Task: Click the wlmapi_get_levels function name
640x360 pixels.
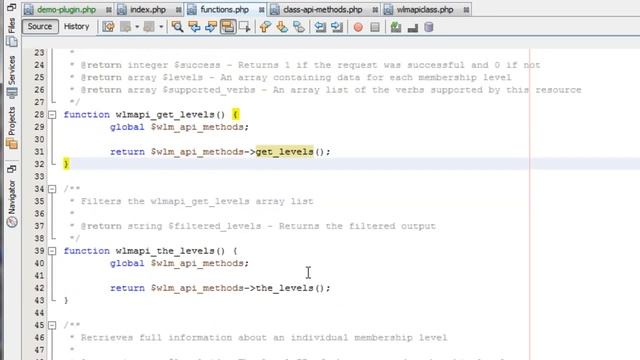Action: coord(165,115)
